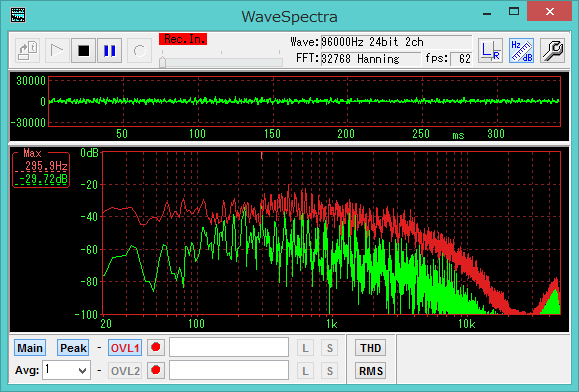579x392 pixels.
Task: Stop recording with the black Stop button
Action: click(x=83, y=51)
